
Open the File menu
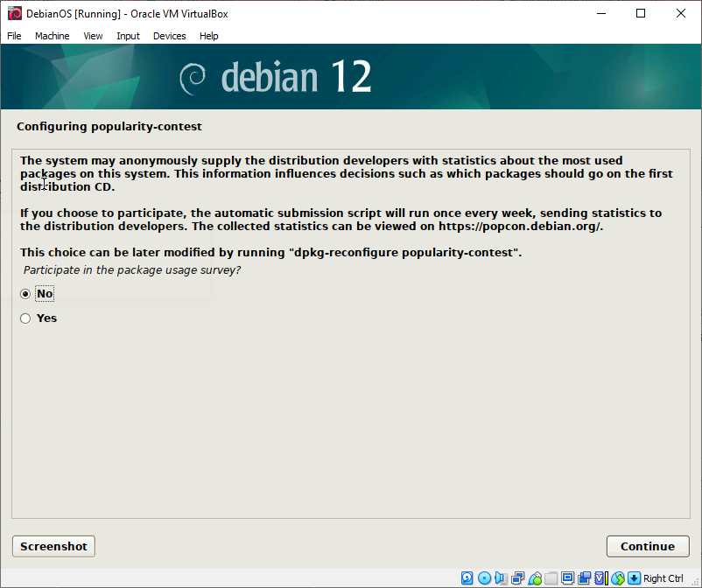pos(14,36)
